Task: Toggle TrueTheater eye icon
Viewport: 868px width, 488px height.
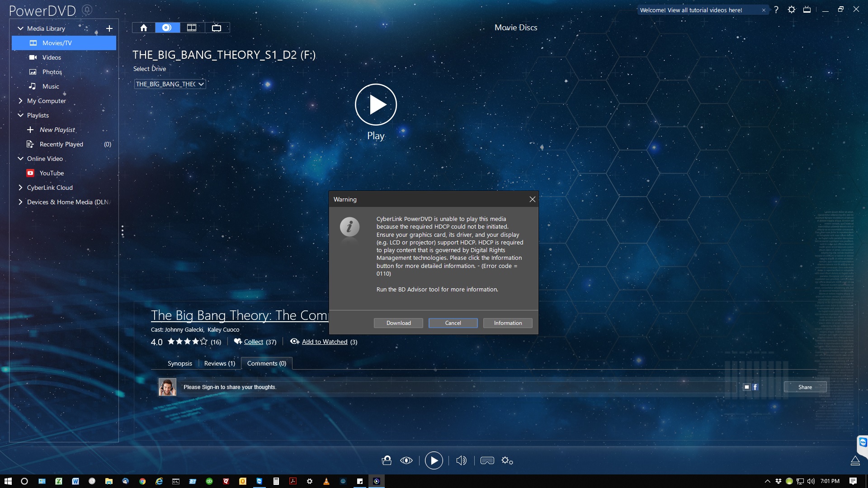Action: click(406, 460)
